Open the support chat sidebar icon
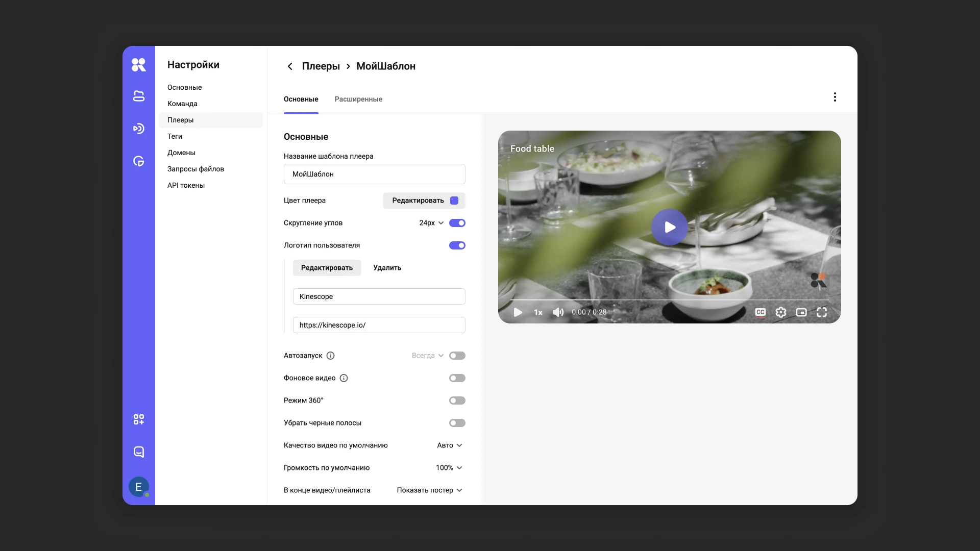This screenshot has height=551, width=980. 139,452
